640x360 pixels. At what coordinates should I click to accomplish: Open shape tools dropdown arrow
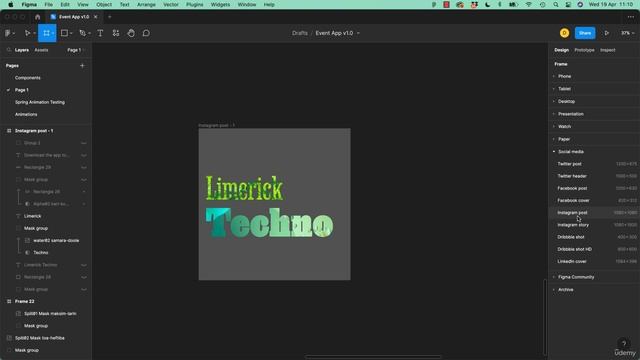(x=71, y=33)
